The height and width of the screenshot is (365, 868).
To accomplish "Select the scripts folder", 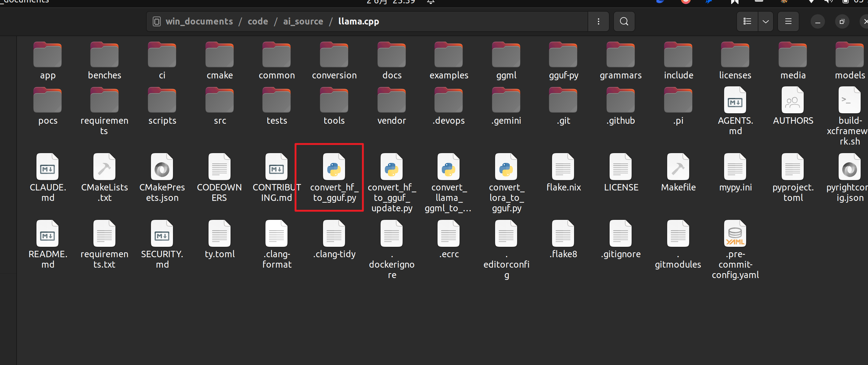I will 162,106.
